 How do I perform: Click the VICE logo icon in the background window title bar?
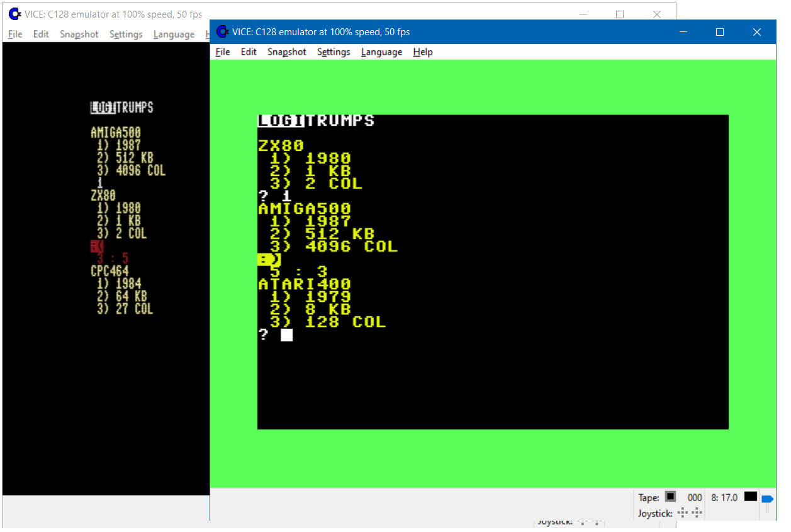point(14,14)
